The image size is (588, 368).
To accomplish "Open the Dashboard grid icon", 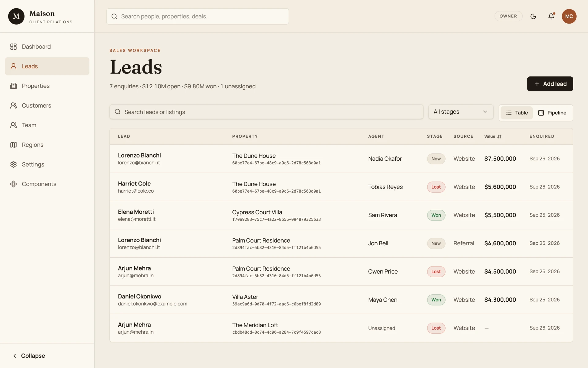I will (x=13, y=47).
